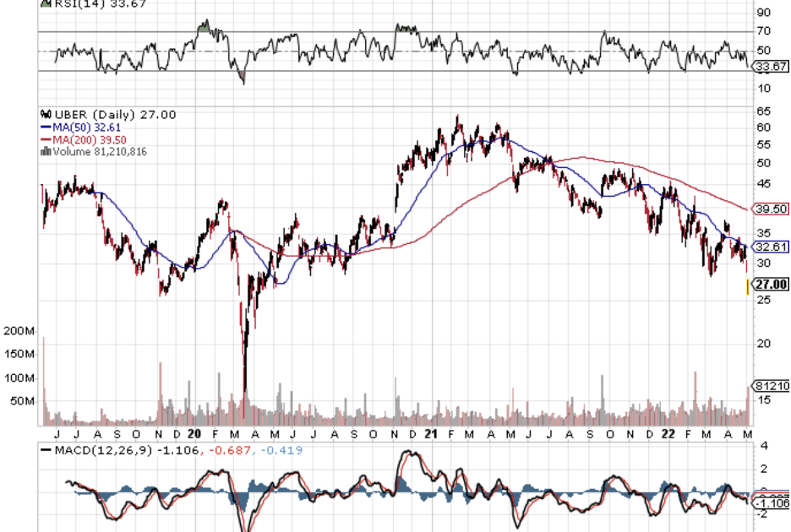
Task: Click the black MACD legend line marker
Action: click(46, 450)
